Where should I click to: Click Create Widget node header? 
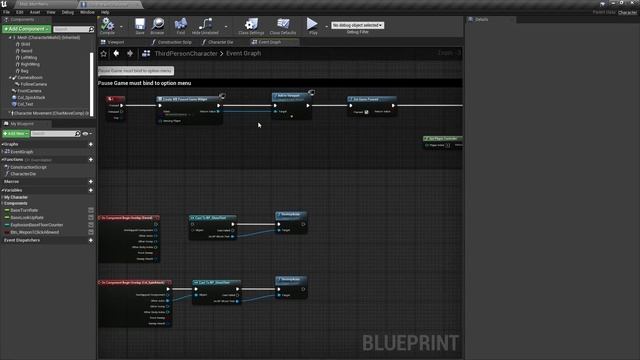[x=189, y=99]
